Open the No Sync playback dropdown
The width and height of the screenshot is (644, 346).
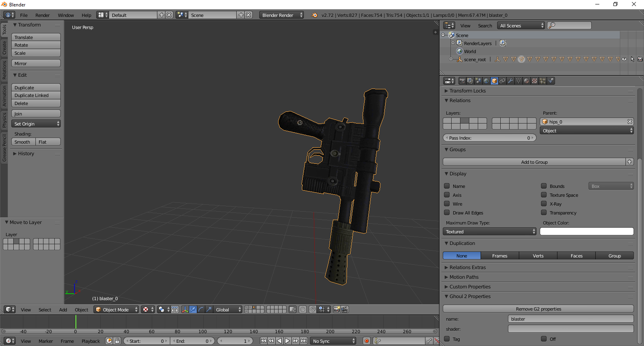(333, 341)
